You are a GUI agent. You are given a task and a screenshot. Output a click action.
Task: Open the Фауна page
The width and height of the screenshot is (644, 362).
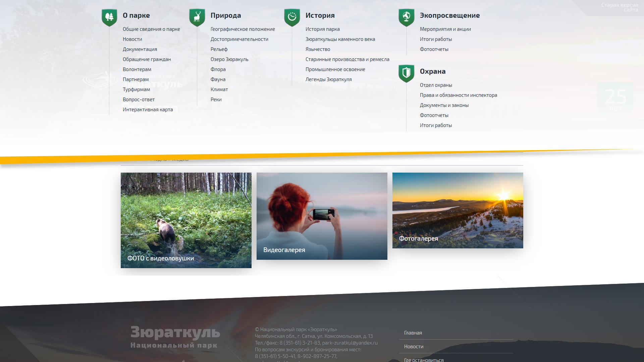pos(218,79)
